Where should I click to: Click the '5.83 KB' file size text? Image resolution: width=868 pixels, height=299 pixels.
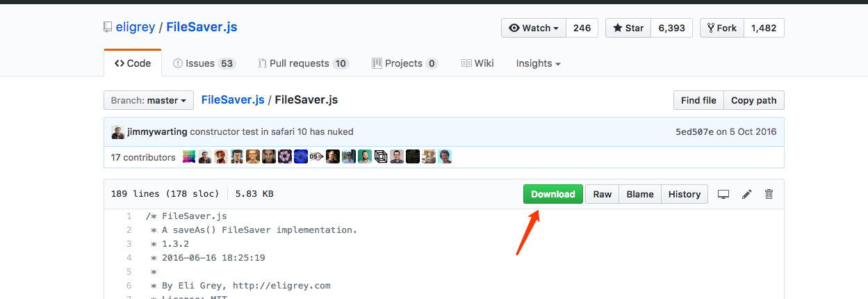pos(254,194)
